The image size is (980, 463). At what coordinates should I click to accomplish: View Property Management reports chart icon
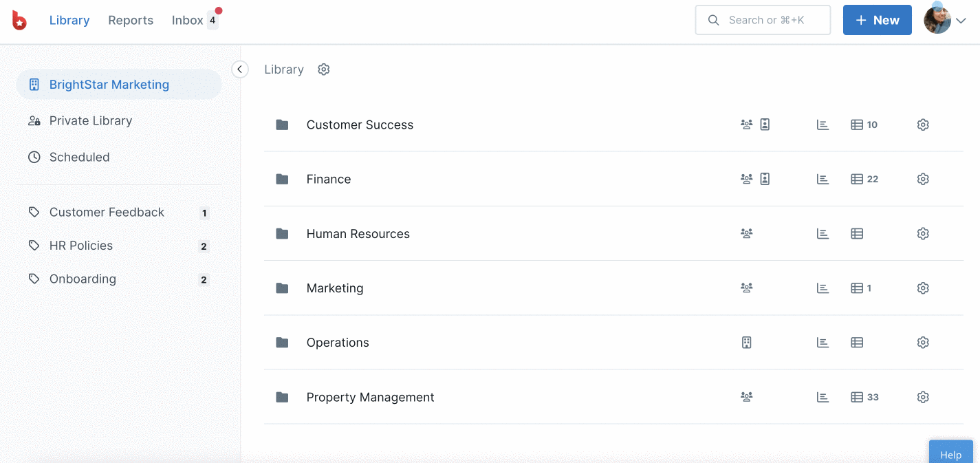[823, 397]
